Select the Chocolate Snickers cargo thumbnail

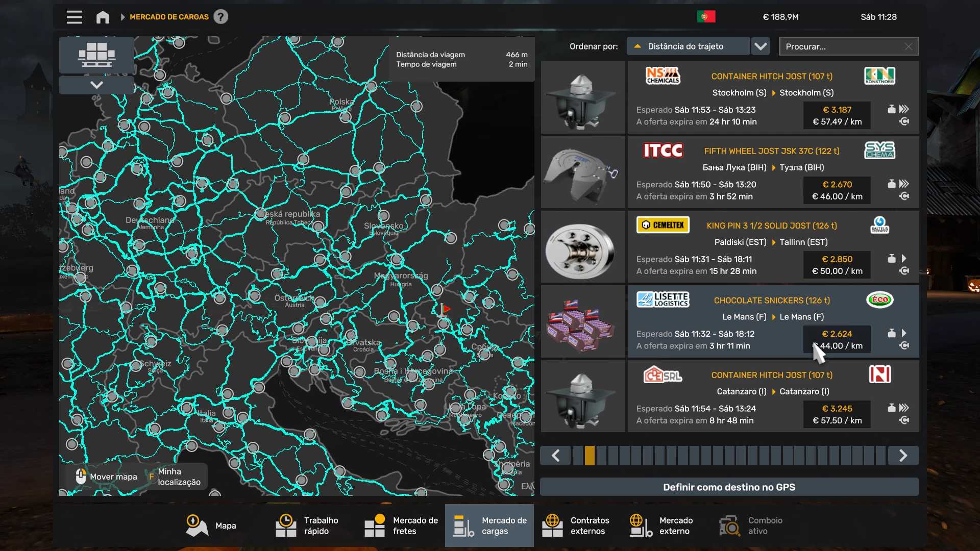pos(583,322)
